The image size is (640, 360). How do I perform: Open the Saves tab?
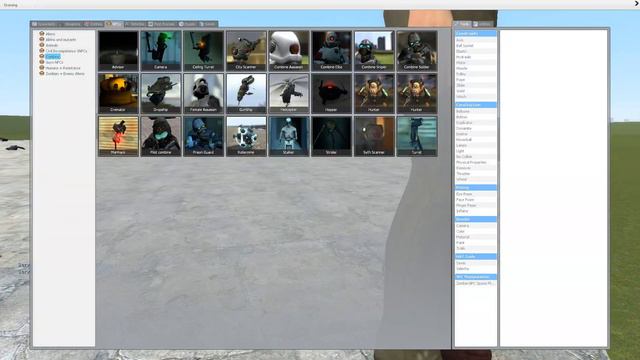(208, 24)
